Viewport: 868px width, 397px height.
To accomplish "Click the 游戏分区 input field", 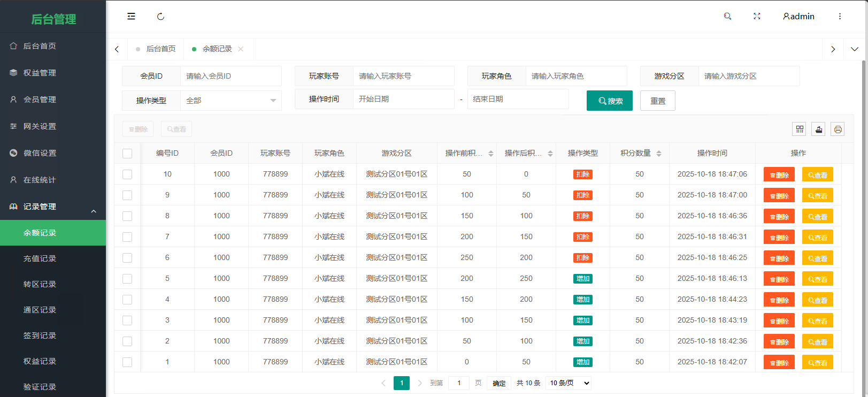I will [749, 76].
